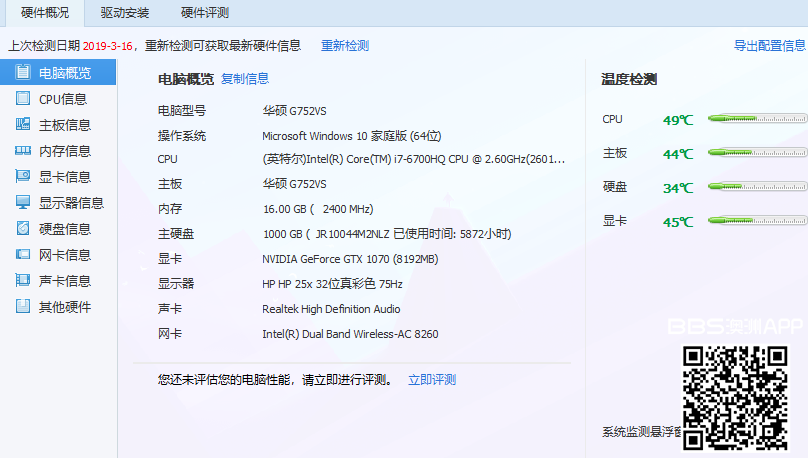Click the QR code image
This screenshot has width=808, height=458.
click(x=735, y=397)
